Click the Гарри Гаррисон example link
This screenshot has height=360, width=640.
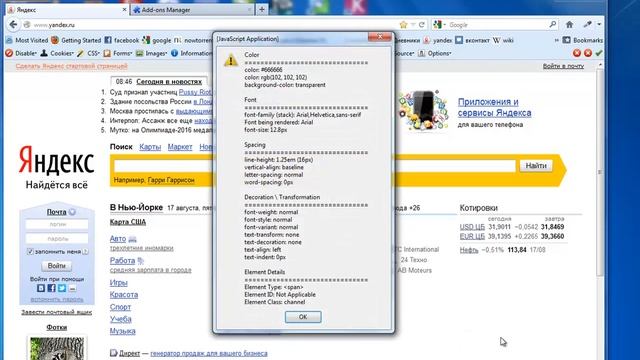171,180
